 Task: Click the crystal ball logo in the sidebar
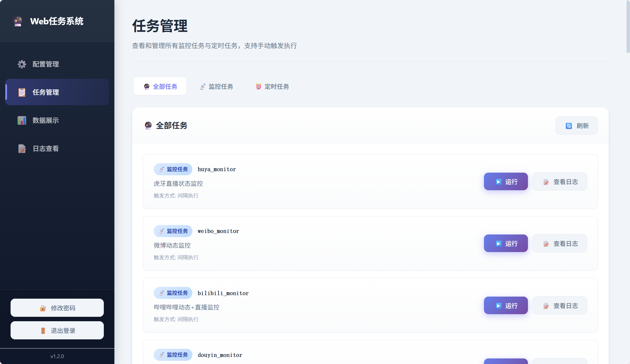tap(18, 21)
